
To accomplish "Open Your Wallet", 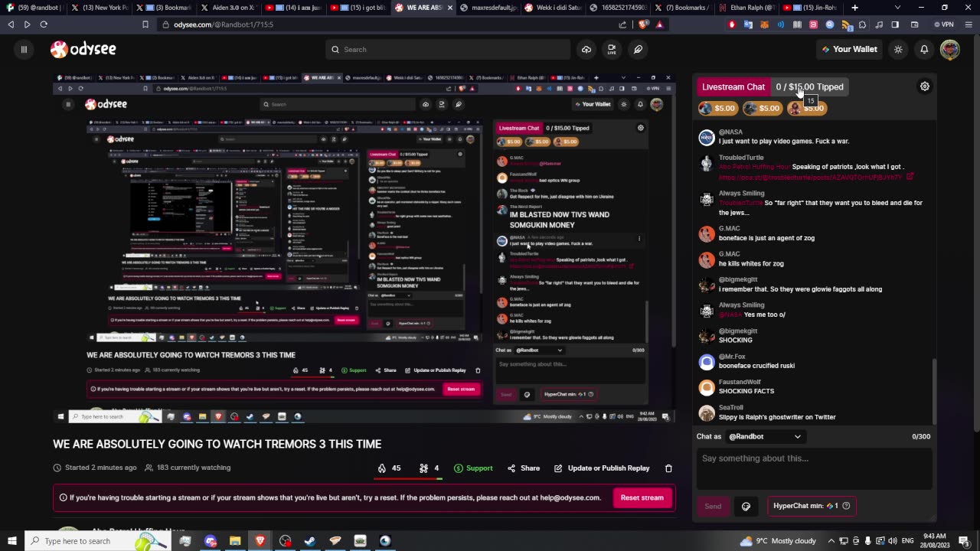I will (849, 49).
